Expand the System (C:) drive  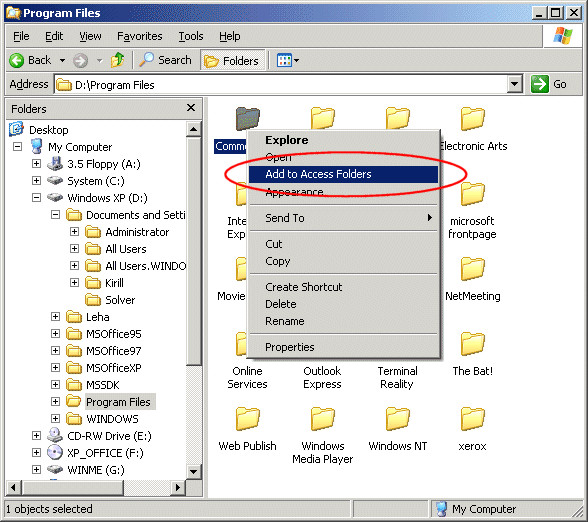(36, 181)
